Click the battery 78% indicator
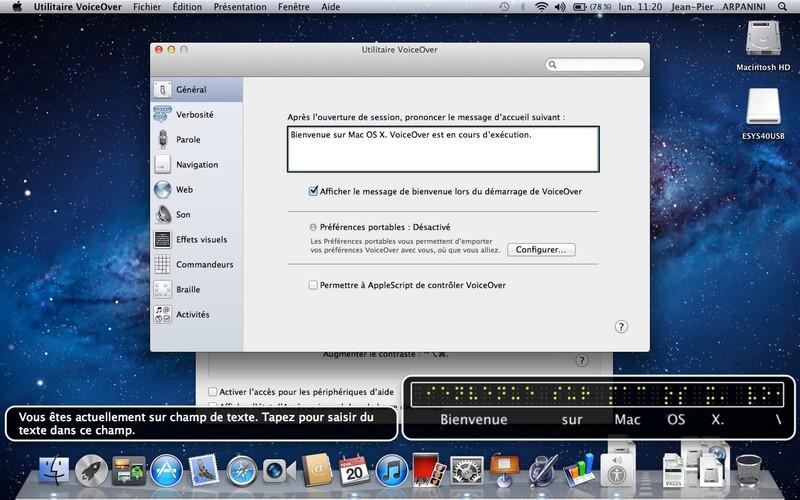Viewport: 800px width, 500px height. coord(592,7)
